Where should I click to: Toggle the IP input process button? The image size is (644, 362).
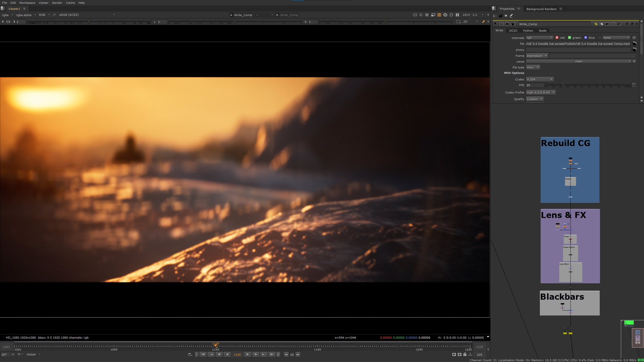54,15
